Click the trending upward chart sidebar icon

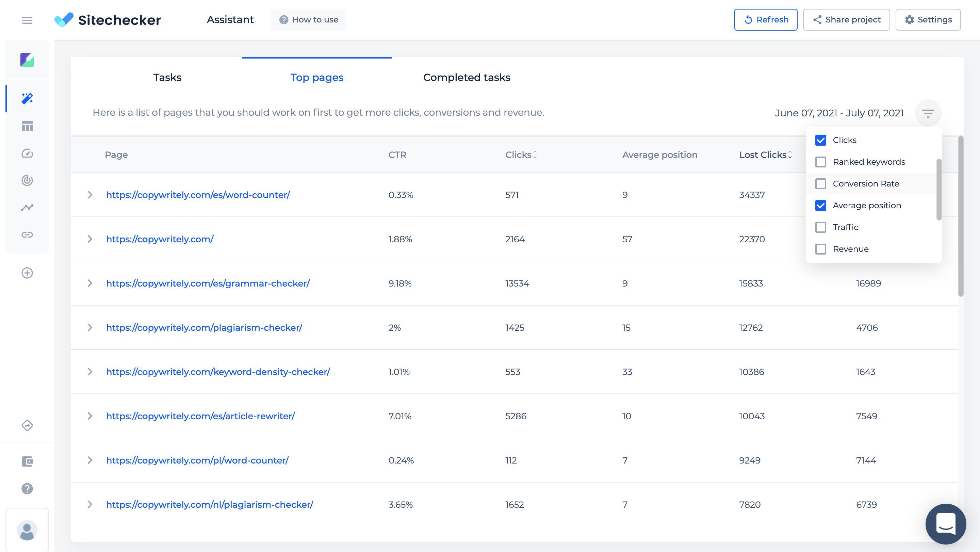pos(27,207)
